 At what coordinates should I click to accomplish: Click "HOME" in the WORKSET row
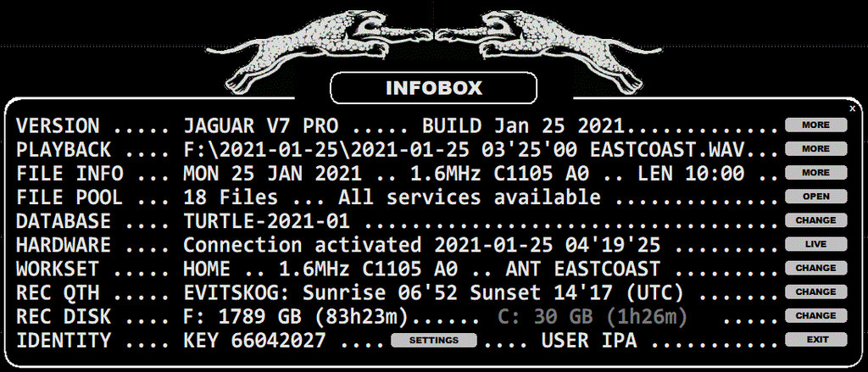pyautogui.click(x=207, y=269)
